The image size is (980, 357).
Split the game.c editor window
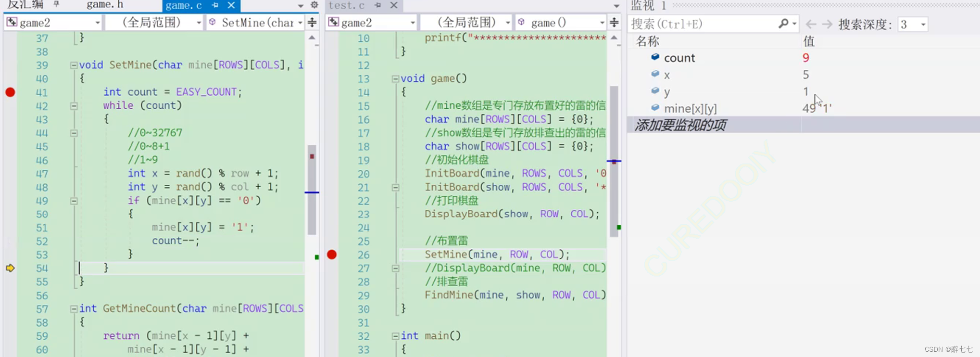tap(312, 22)
